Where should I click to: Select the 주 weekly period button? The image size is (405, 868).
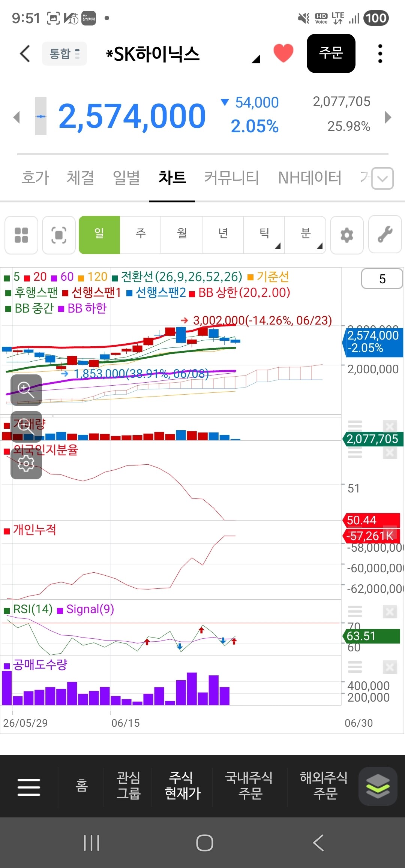[x=141, y=235]
